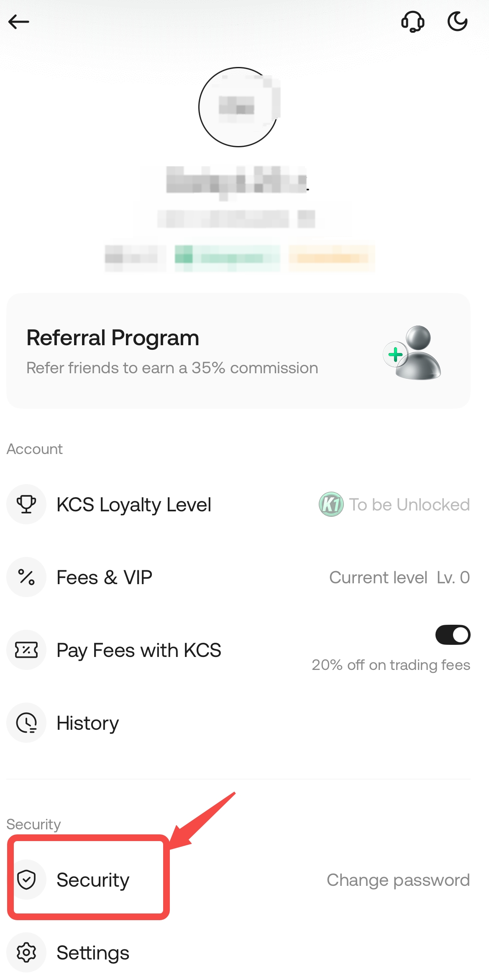Screen dimensions: 489x980
Task: Tap the trophy icon for KCS Loyalty
Action: tap(26, 504)
